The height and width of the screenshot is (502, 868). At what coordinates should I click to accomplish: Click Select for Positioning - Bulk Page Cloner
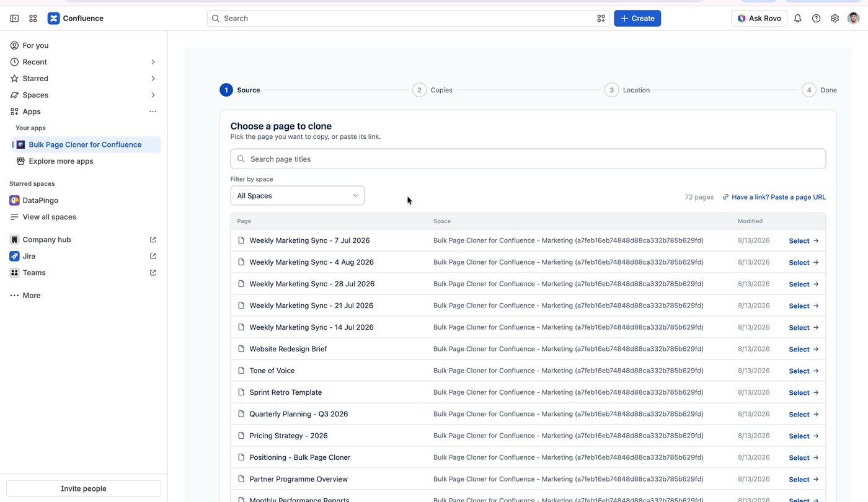804,457
